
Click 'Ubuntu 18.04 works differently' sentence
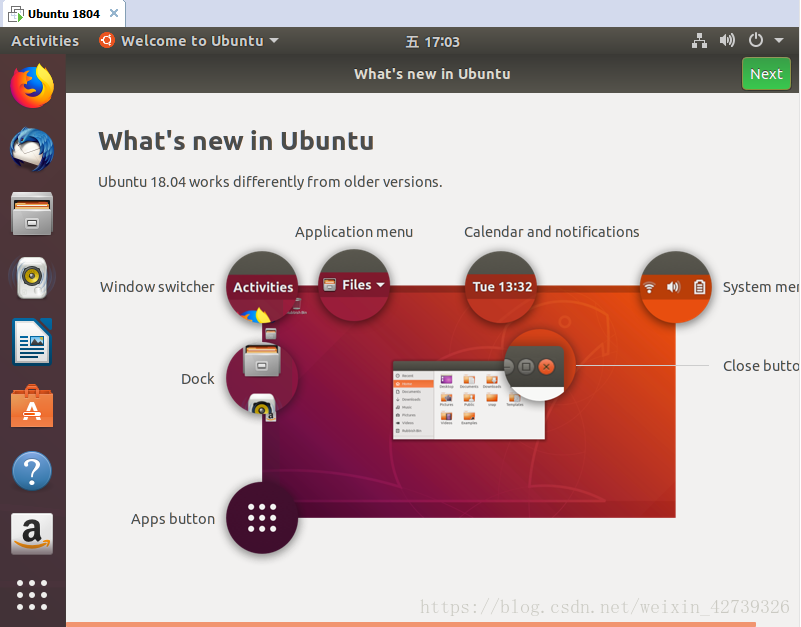point(270,182)
